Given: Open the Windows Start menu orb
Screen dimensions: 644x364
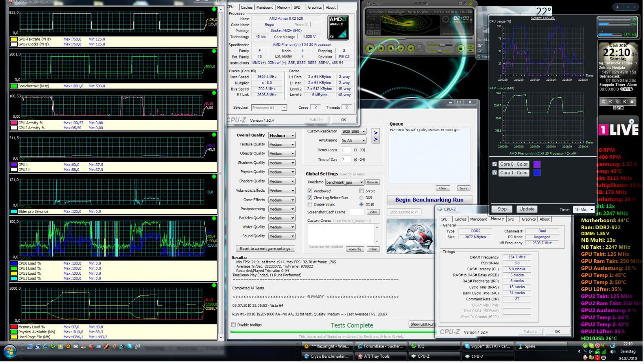Looking at the screenshot, I should (x=10, y=351).
